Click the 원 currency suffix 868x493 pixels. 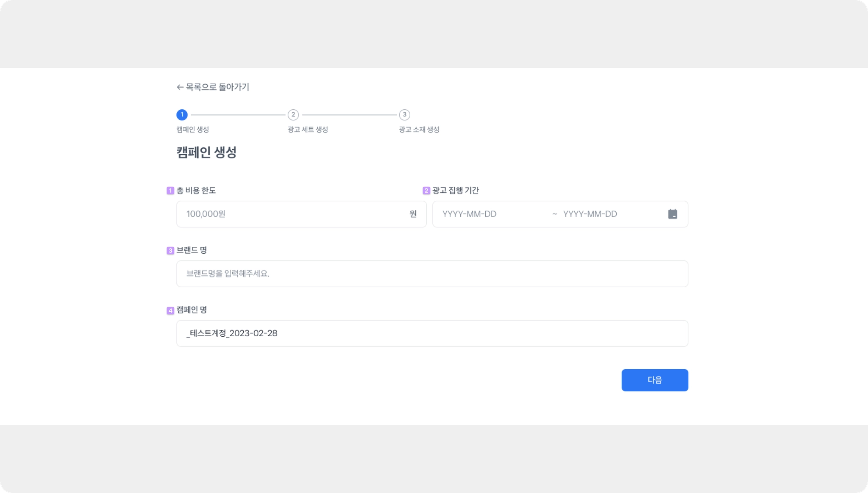[413, 214]
